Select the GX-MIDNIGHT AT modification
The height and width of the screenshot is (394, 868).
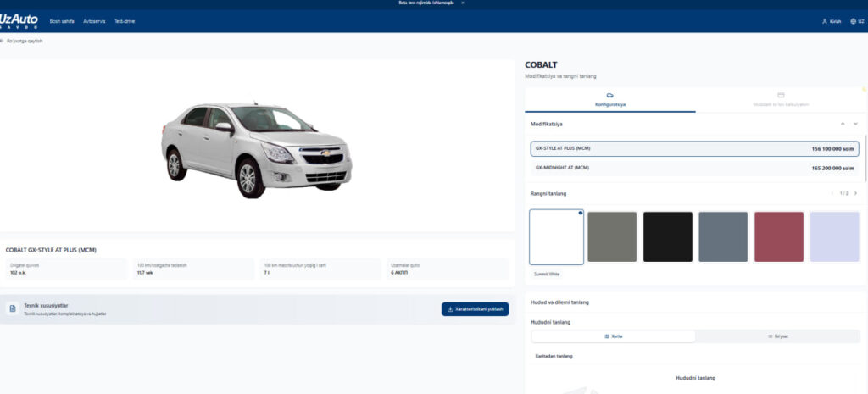[695, 169]
